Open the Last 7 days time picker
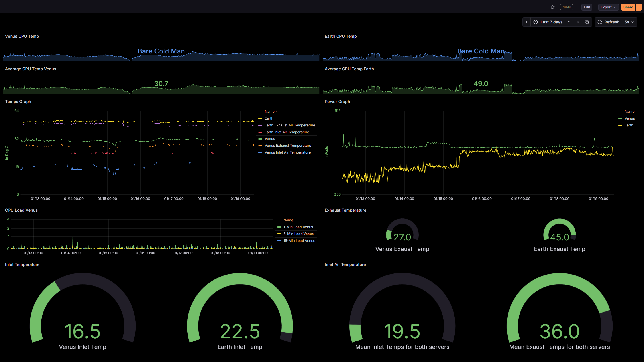This screenshot has width=644, height=362. 552,22
